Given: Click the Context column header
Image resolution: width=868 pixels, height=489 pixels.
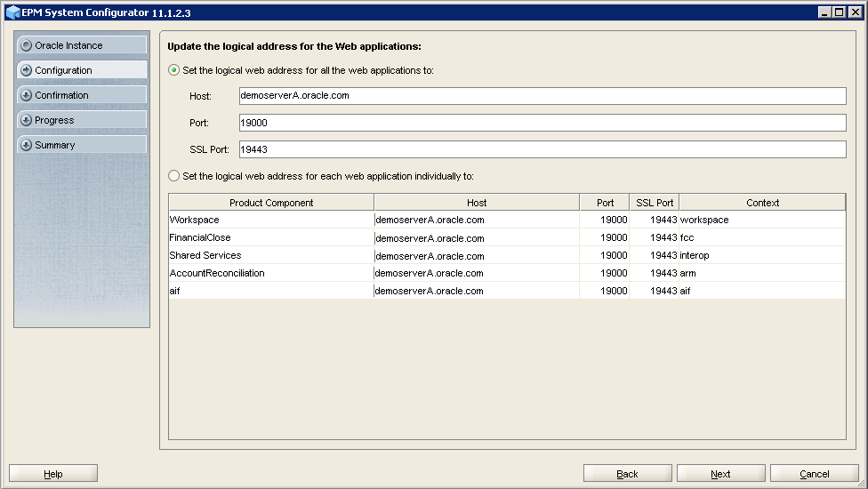Looking at the screenshot, I should 762,203.
